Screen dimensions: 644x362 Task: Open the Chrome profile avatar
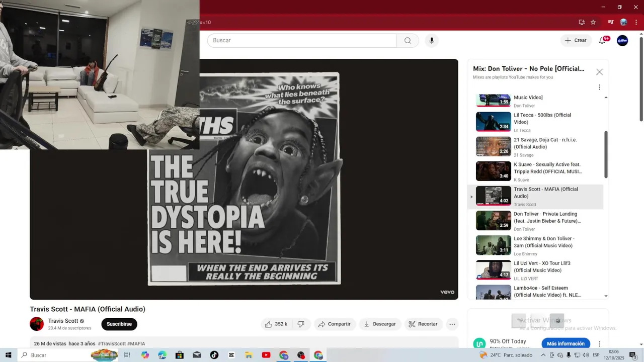coord(623,22)
